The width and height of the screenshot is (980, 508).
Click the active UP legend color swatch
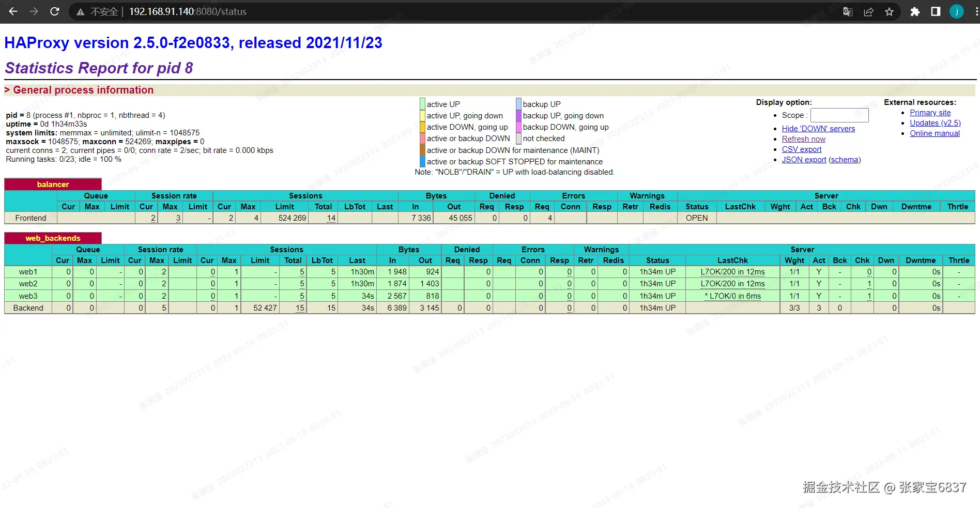click(422, 104)
